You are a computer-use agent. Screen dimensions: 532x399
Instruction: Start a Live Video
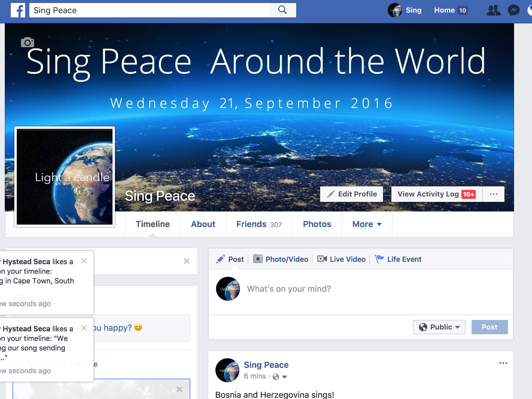(341, 259)
